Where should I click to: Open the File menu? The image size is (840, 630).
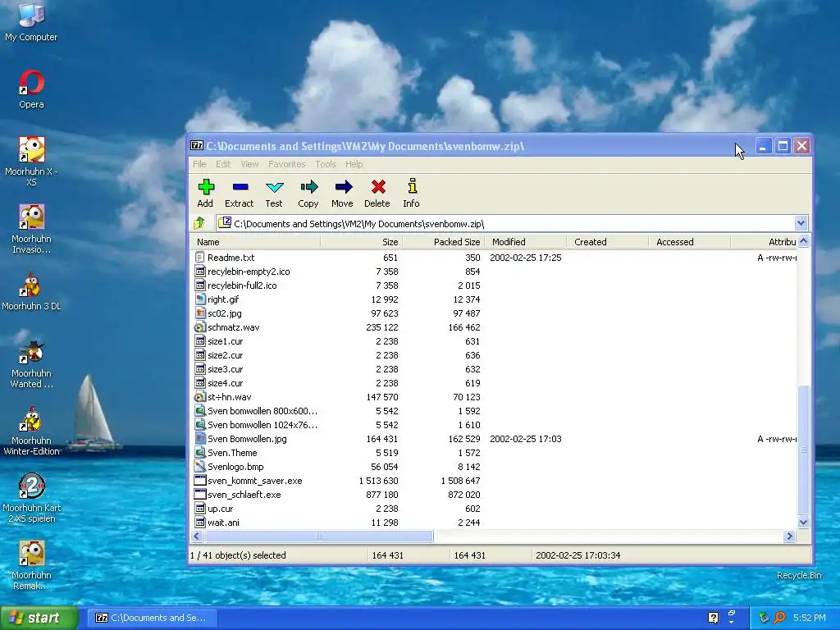click(x=199, y=164)
